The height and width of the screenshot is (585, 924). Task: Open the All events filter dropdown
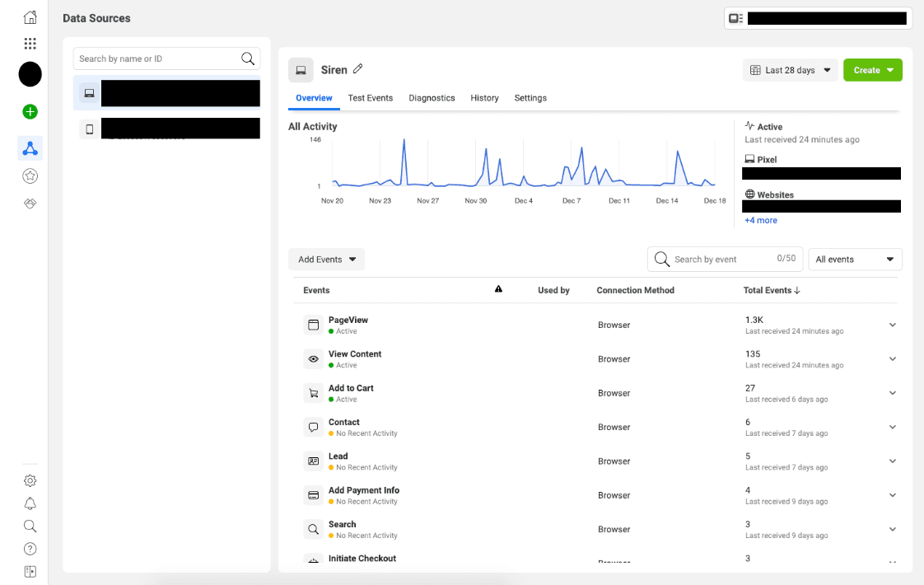(x=855, y=260)
